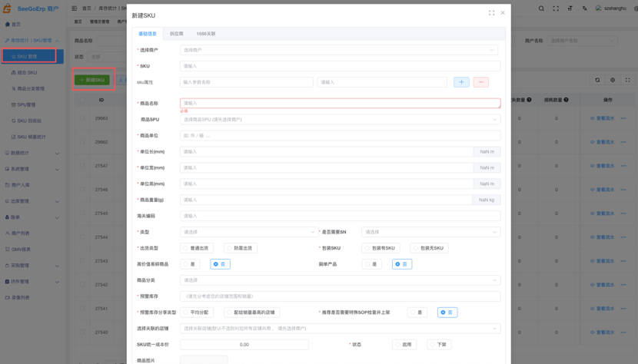Screen dimensions: 638x364
Task: Click the red minus button for SKU属性
Action: tap(480, 82)
